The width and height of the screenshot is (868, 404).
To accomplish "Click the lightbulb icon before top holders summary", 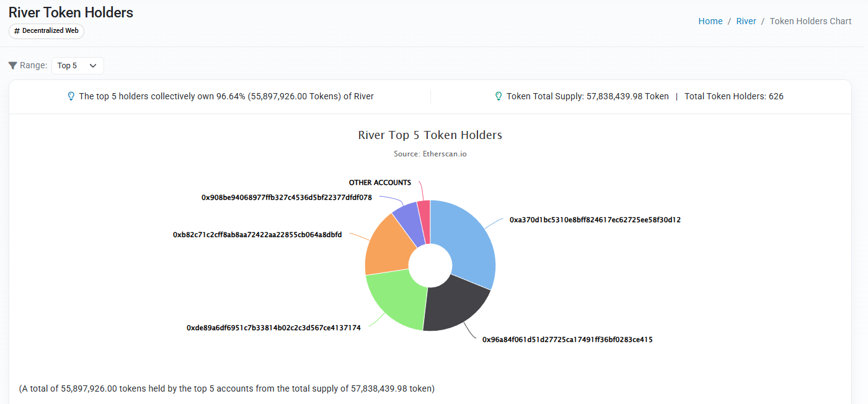I will point(70,96).
